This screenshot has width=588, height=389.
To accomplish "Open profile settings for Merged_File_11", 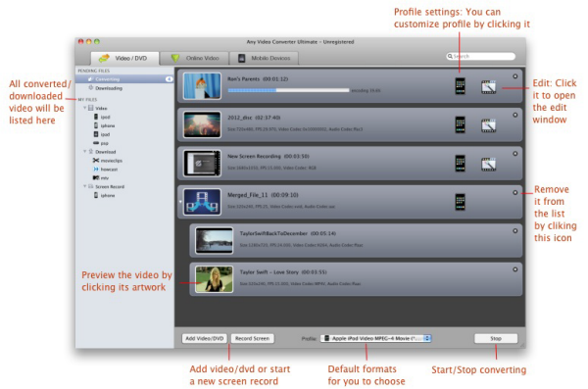I will coord(460,202).
